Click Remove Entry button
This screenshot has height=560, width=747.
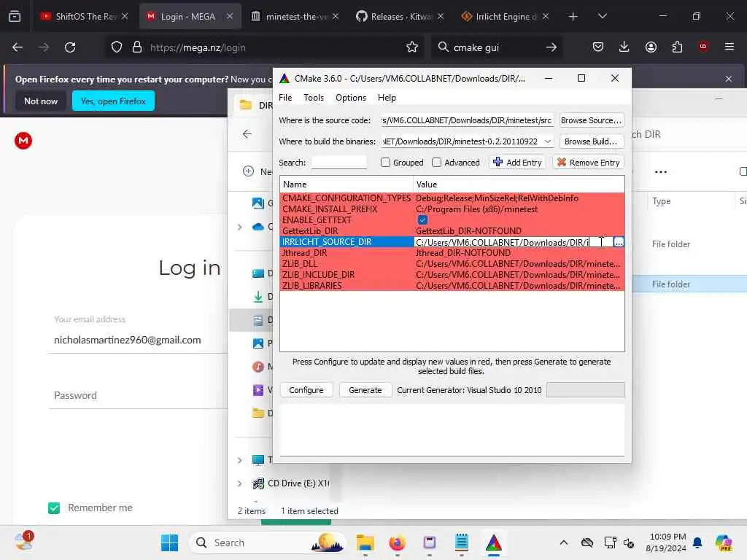[x=588, y=163]
